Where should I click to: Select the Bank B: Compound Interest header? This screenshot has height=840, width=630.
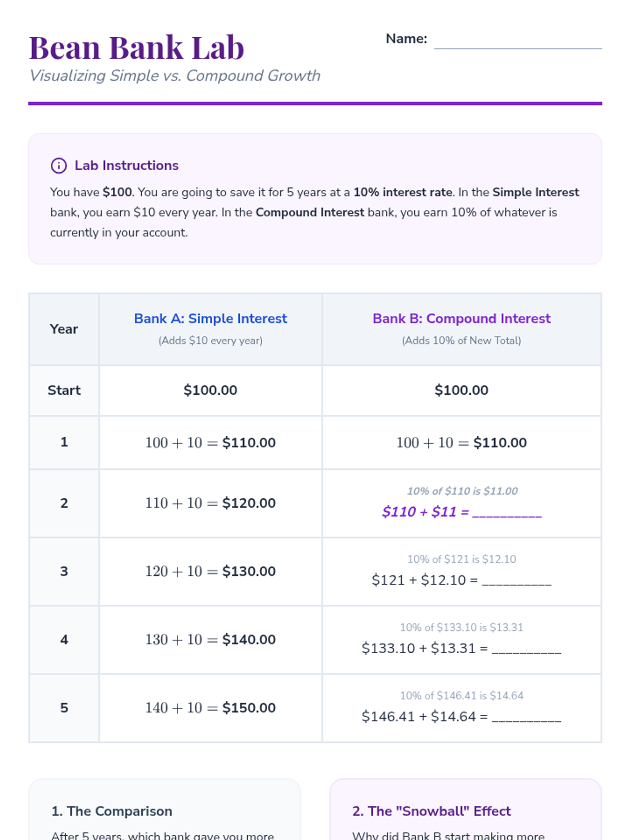point(461,319)
